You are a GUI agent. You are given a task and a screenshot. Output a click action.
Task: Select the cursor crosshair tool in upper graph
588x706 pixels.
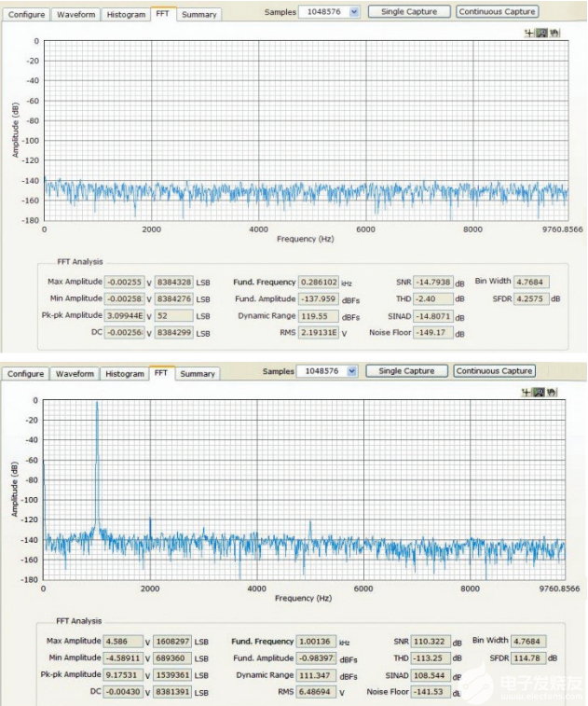[x=529, y=33]
